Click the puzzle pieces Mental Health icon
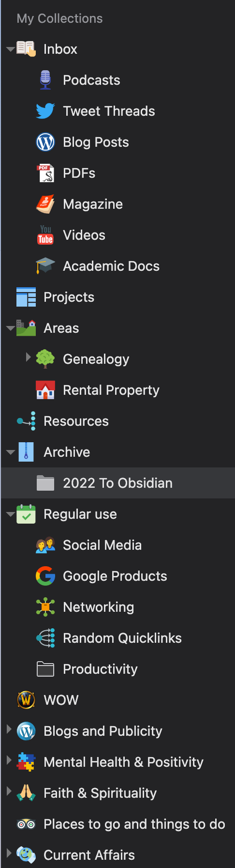 tap(26, 762)
